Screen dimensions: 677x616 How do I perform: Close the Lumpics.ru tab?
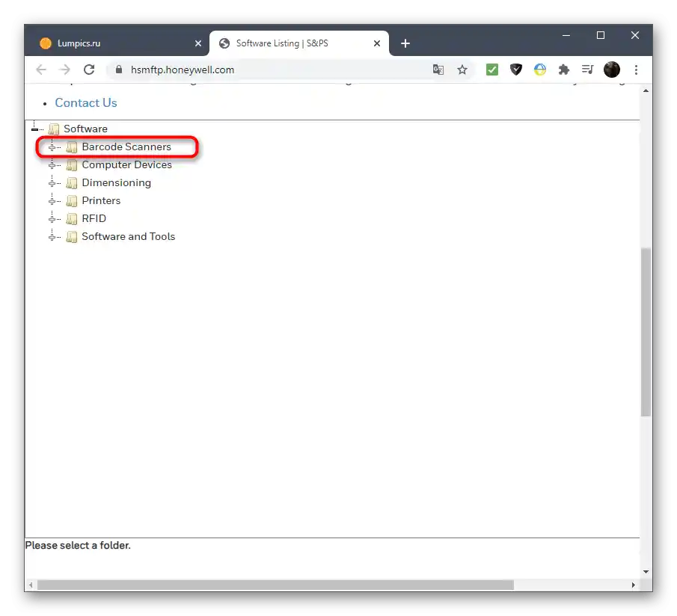(x=198, y=43)
